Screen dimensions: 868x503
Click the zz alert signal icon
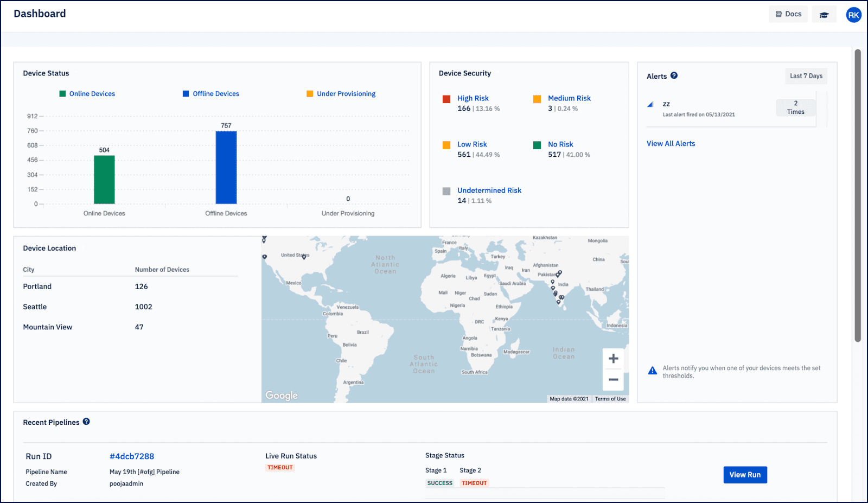650,104
